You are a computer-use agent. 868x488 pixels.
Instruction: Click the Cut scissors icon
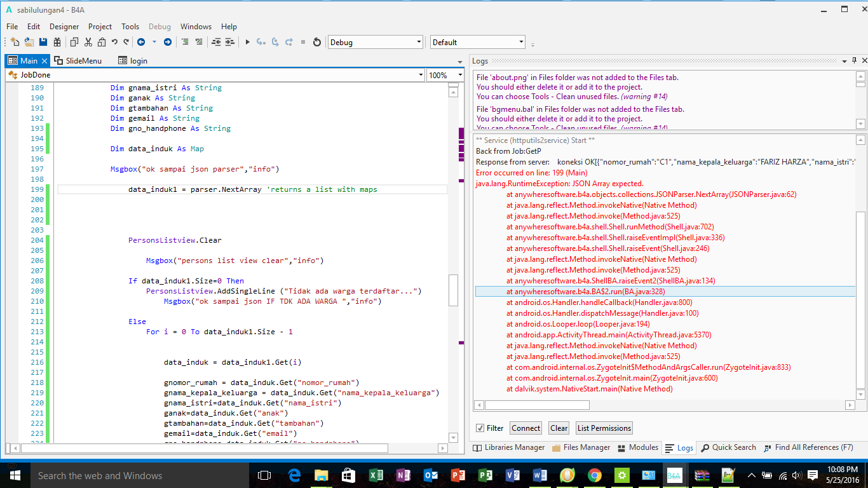coord(88,42)
